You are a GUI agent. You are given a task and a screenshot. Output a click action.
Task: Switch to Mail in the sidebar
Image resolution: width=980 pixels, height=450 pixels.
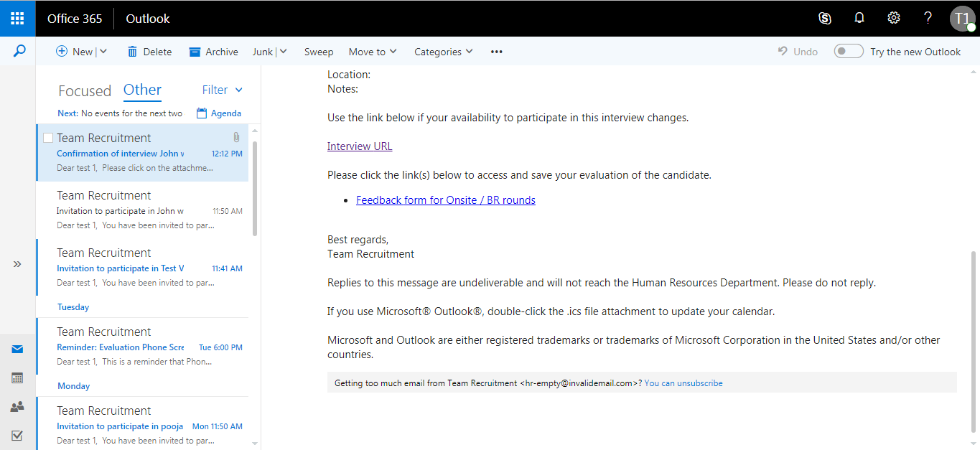(x=17, y=350)
